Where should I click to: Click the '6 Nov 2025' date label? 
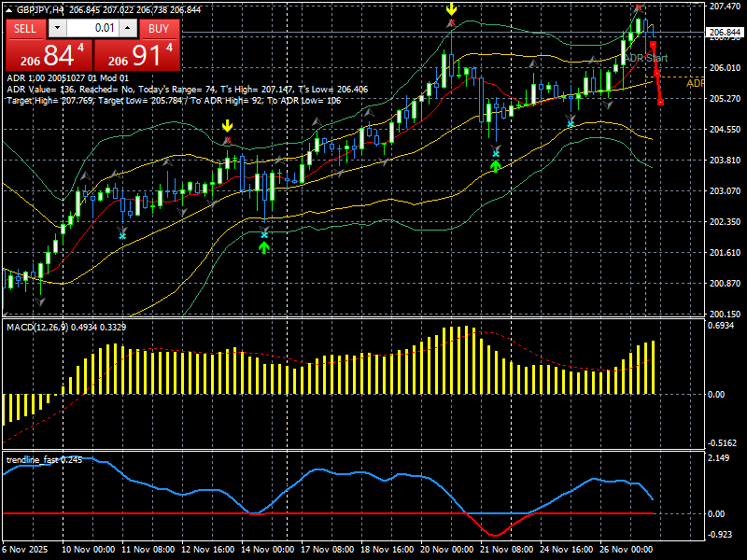point(25,549)
